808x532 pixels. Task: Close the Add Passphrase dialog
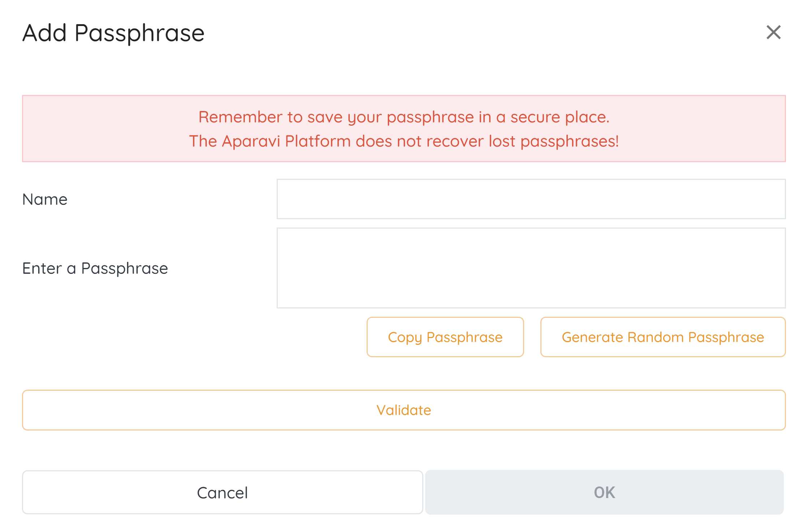[x=773, y=33]
